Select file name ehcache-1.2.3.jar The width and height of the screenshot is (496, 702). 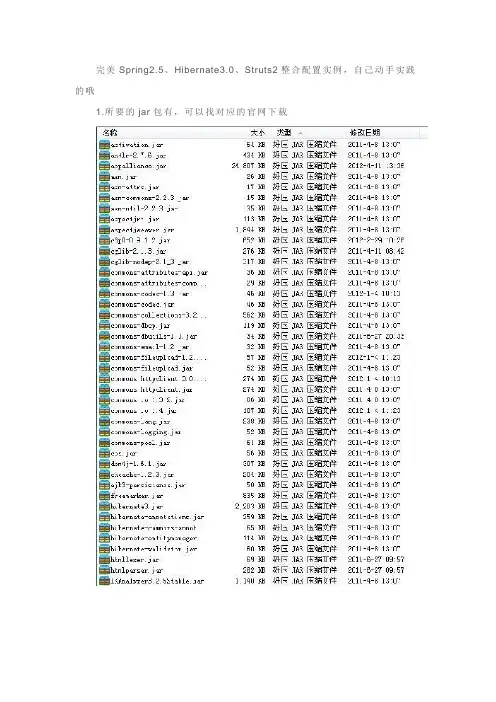coord(142,475)
